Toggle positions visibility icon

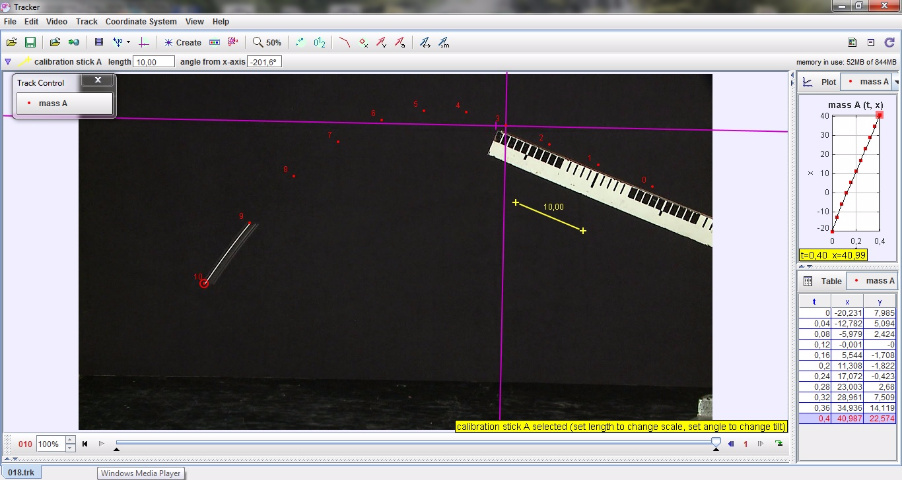click(x=363, y=43)
